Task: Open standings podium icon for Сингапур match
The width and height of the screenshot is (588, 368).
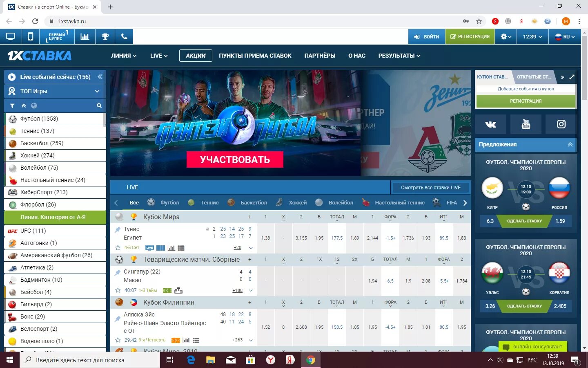Action: pyautogui.click(x=178, y=291)
